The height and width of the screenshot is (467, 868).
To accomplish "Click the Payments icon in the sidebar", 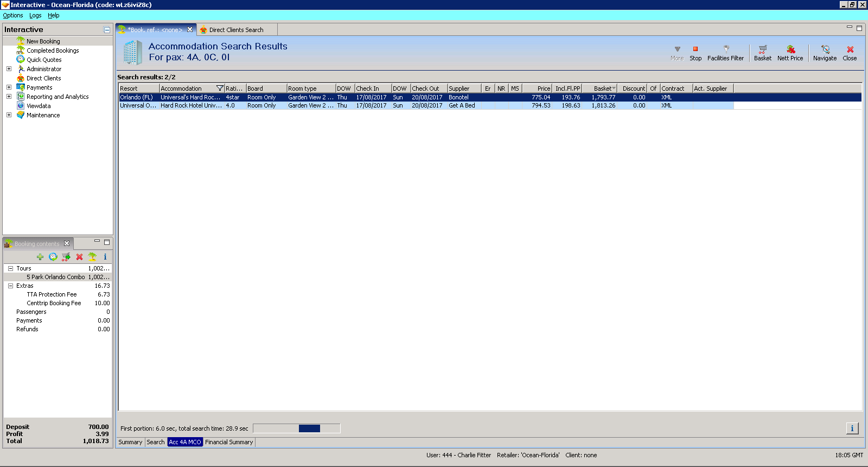I will [x=21, y=87].
